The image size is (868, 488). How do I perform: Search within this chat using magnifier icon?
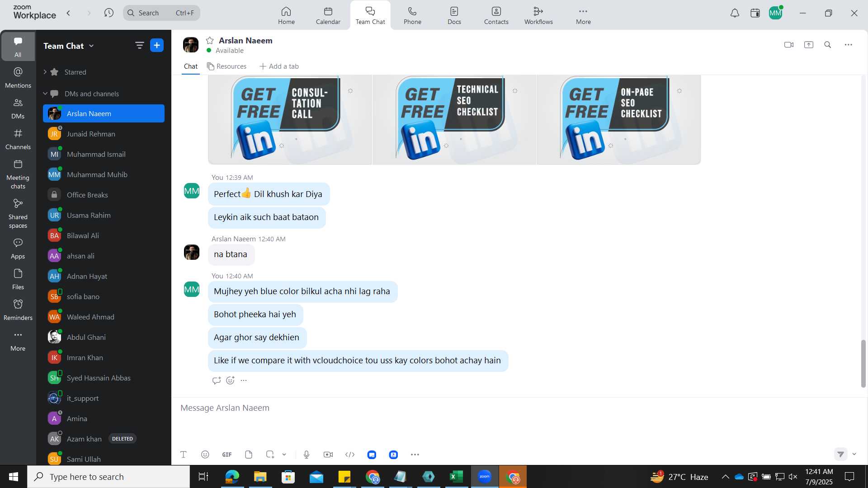pyautogui.click(x=828, y=45)
